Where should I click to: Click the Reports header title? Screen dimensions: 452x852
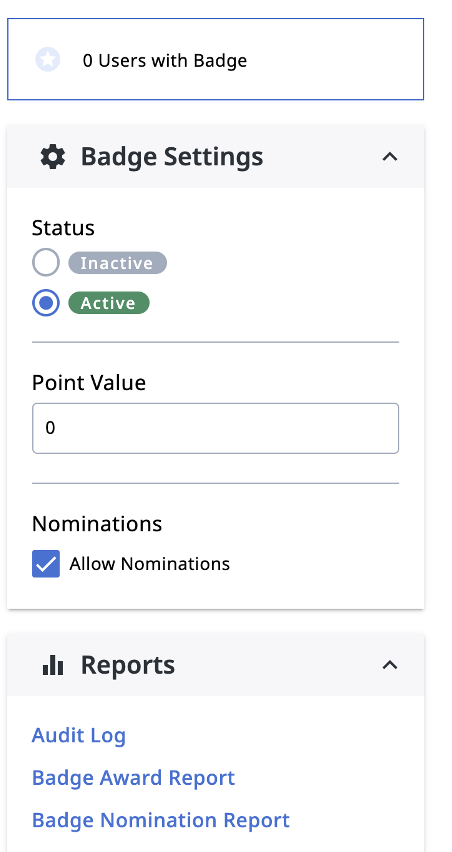tap(128, 665)
